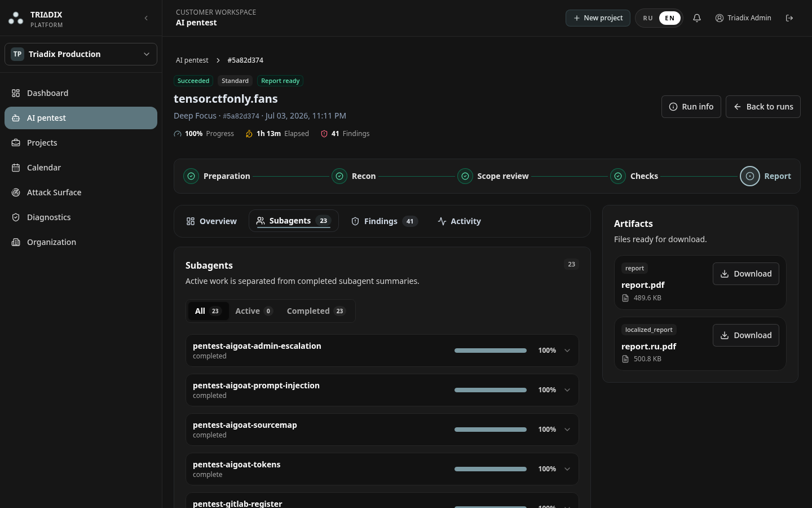Image resolution: width=812 pixels, height=508 pixels.
Task: Click the findings shield icon in the header
Action: [324, 134]
